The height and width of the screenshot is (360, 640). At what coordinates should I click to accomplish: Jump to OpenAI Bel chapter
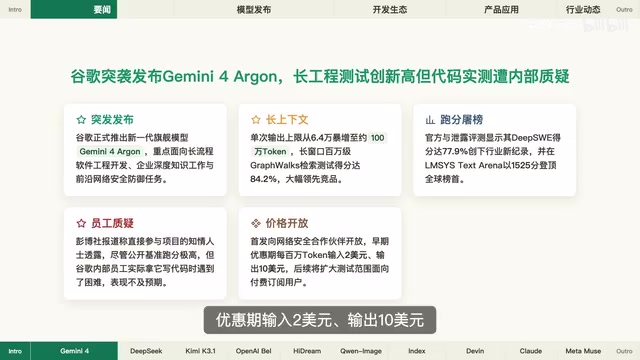point(253,351)
